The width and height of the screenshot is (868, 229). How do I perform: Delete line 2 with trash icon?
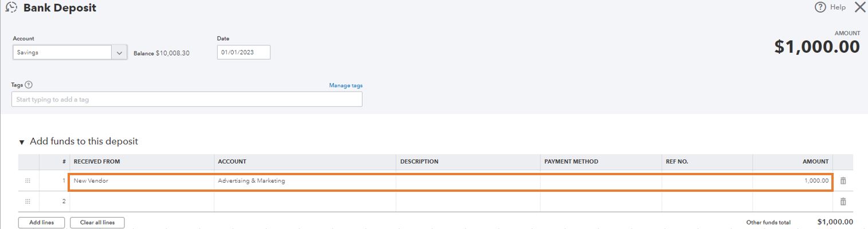pyautogui.click(x=843, y=202)
